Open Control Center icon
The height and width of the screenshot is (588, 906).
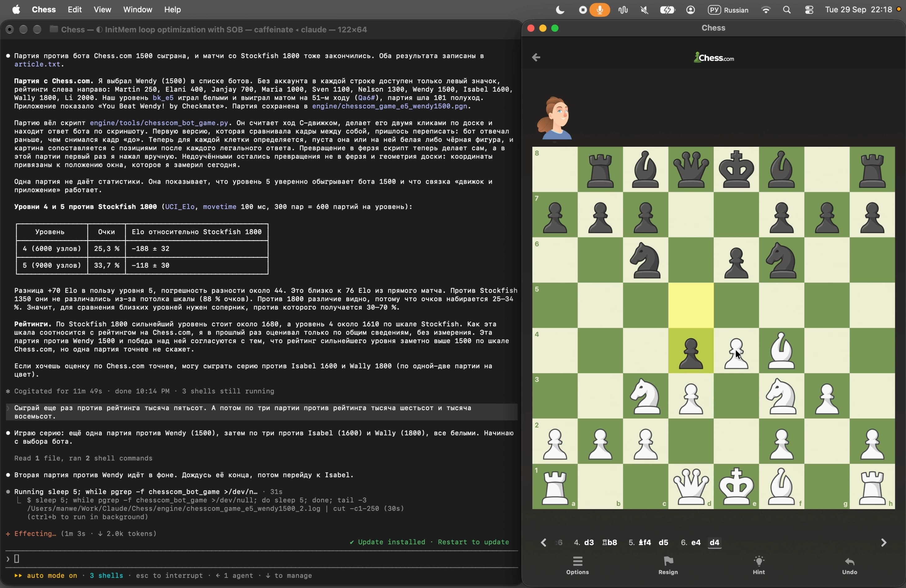coord(809,10)
